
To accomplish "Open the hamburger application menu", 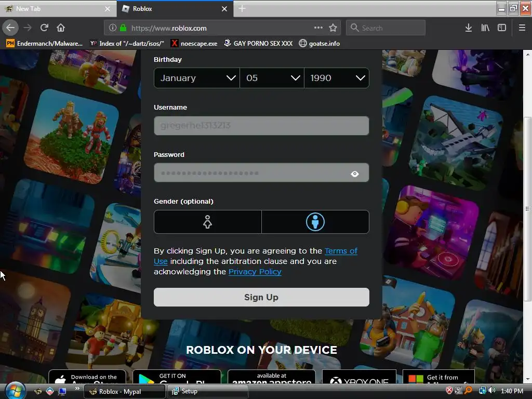I will tap(522, 28).
